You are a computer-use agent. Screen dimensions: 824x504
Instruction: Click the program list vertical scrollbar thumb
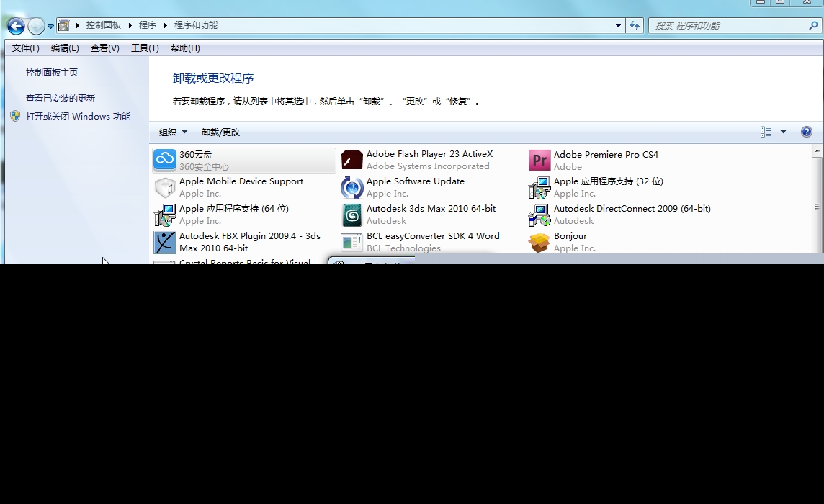818,207
